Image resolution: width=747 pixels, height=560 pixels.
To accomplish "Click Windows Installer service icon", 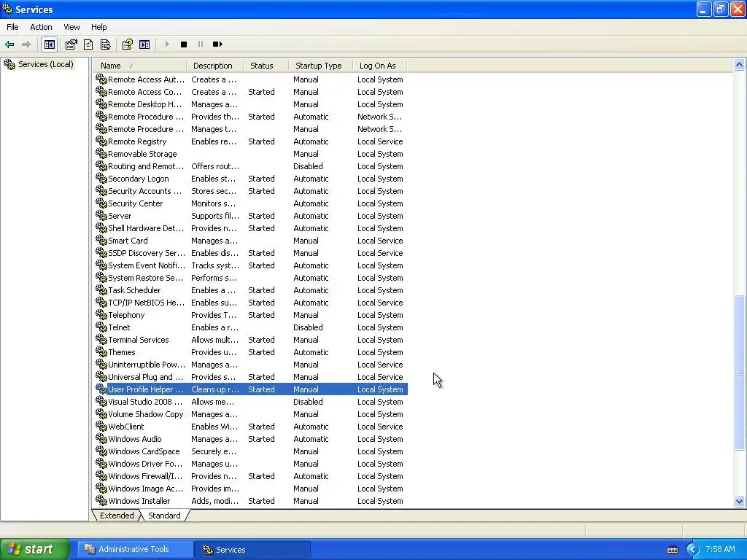I will coord(101,500).
